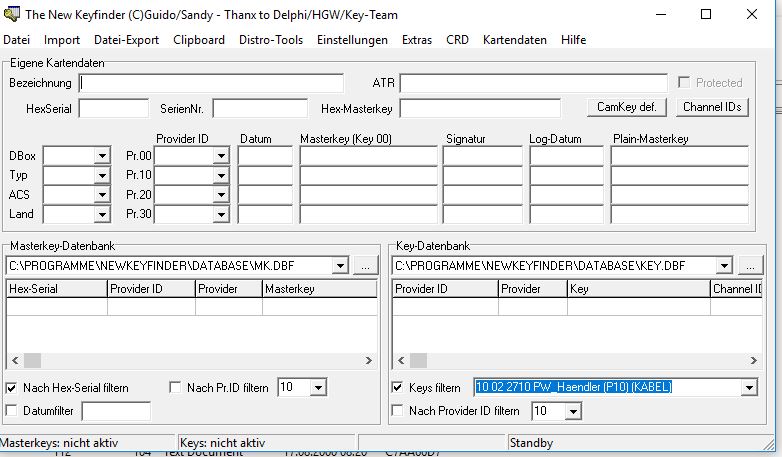782x457 pixels.
Task: Tick the Nach Provider ID filtern checkbox
Action: pos(397,410)
